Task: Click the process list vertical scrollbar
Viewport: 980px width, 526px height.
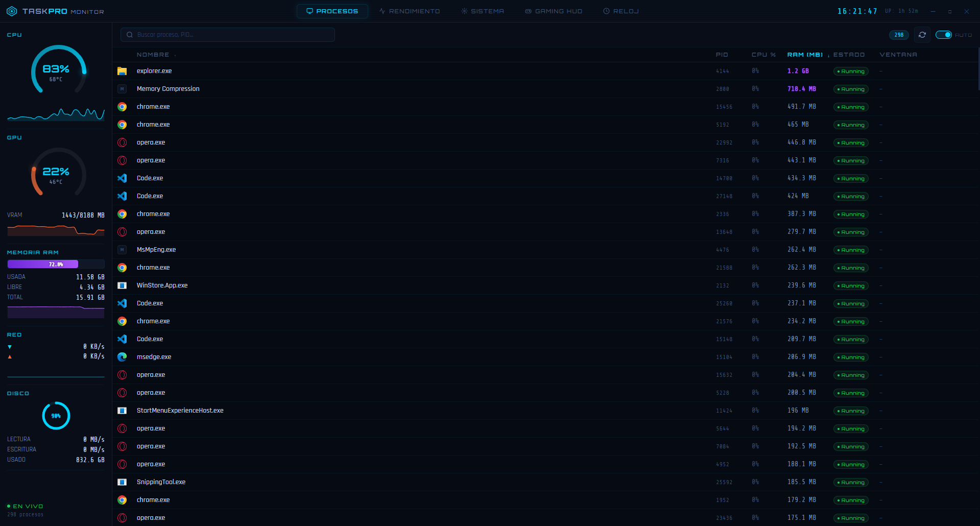Action: pyautogui.click(x=978, y=69)
